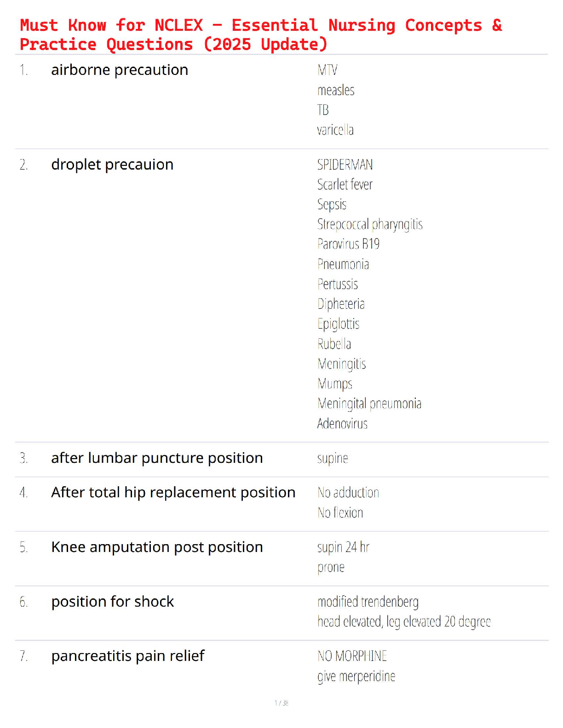Click the term "Knee amputation post position"
Image resolution: width=563 pixels, height=728 pixels.
click(157, 547)
